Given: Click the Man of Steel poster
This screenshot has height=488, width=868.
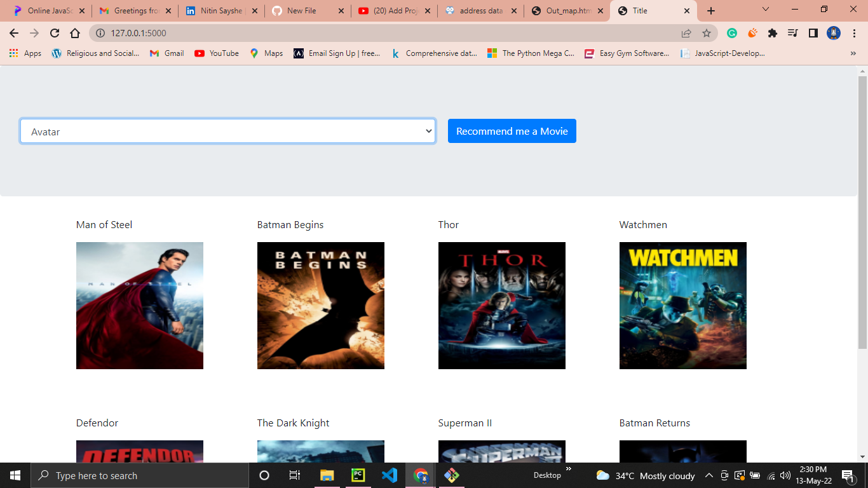Looking at the screenshot, I should 140,306.
